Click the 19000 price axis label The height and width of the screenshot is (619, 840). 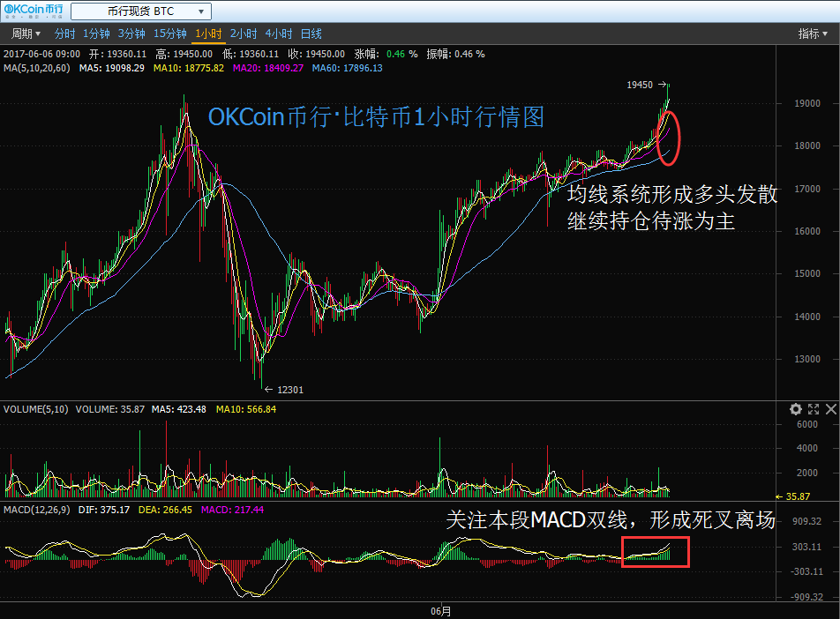pos(807,103)
